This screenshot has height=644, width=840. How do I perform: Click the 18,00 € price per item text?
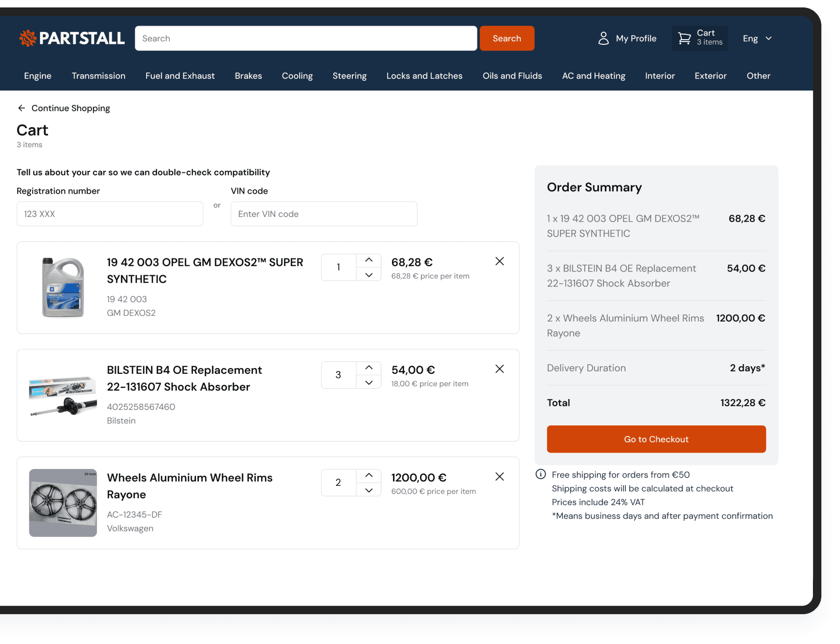430,384
